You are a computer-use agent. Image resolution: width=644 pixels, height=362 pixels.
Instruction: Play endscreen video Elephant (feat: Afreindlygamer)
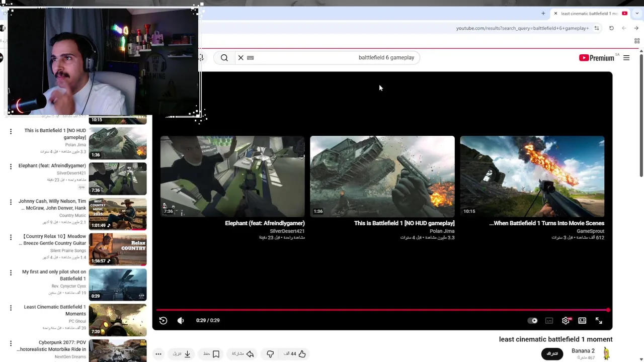click(232, 176)
